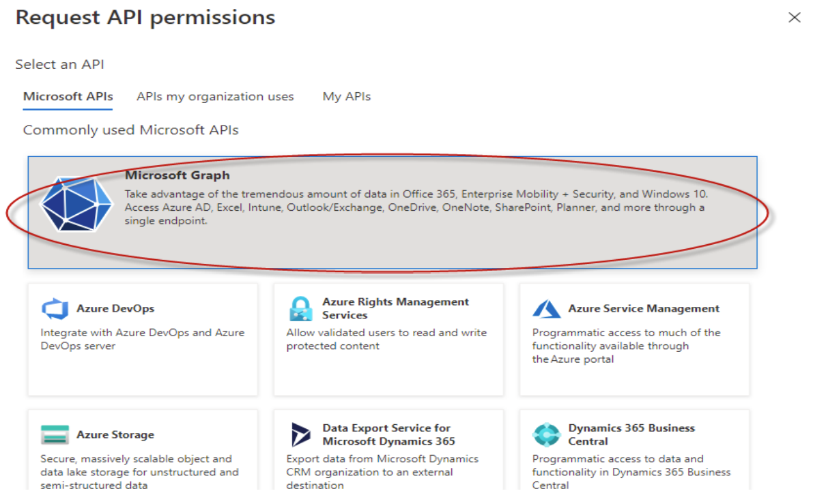Viewport: 813px width, 504px height.
Task: Click the Azure Rights Management lock icon
Action: 301,309
